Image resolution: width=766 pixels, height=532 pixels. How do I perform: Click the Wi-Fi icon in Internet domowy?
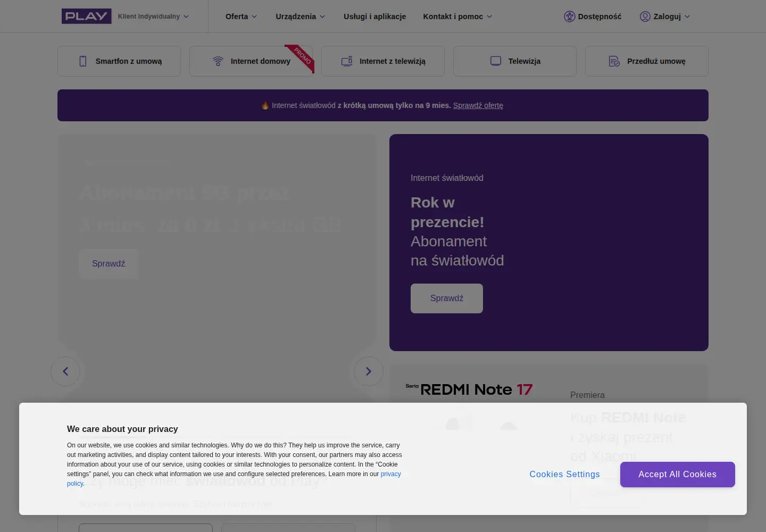(218, 61)
